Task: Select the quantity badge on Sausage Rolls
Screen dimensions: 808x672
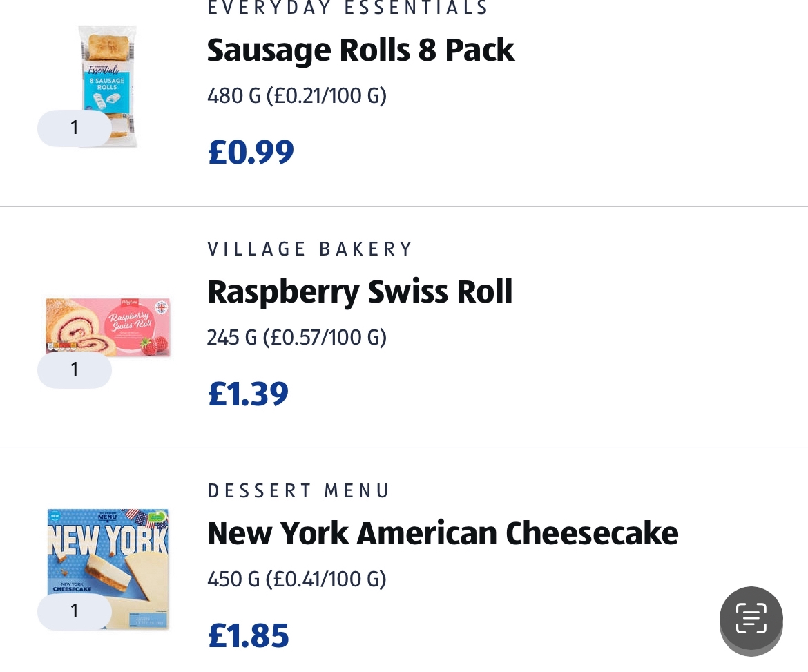Action: coord(74,127)
